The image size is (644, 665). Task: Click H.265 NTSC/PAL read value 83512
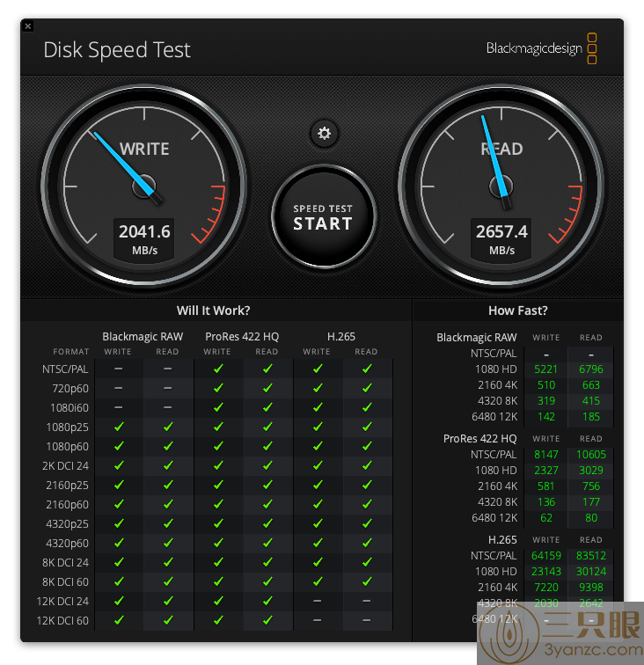coord(591,556)
